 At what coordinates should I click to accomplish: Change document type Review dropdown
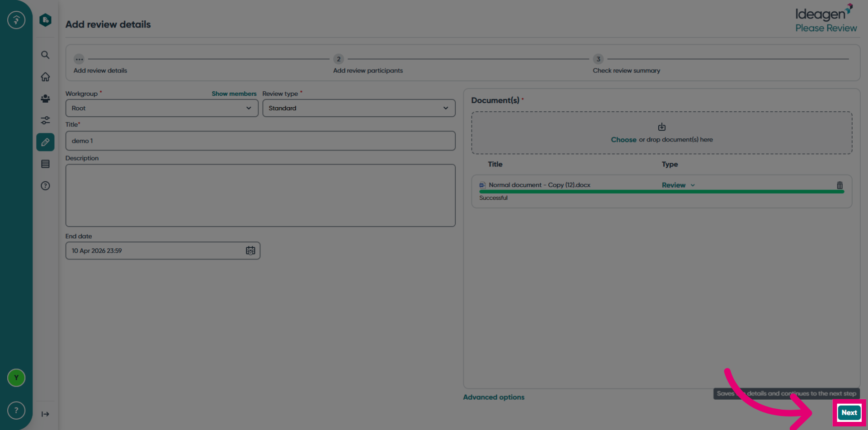click(x=678, y=185)
